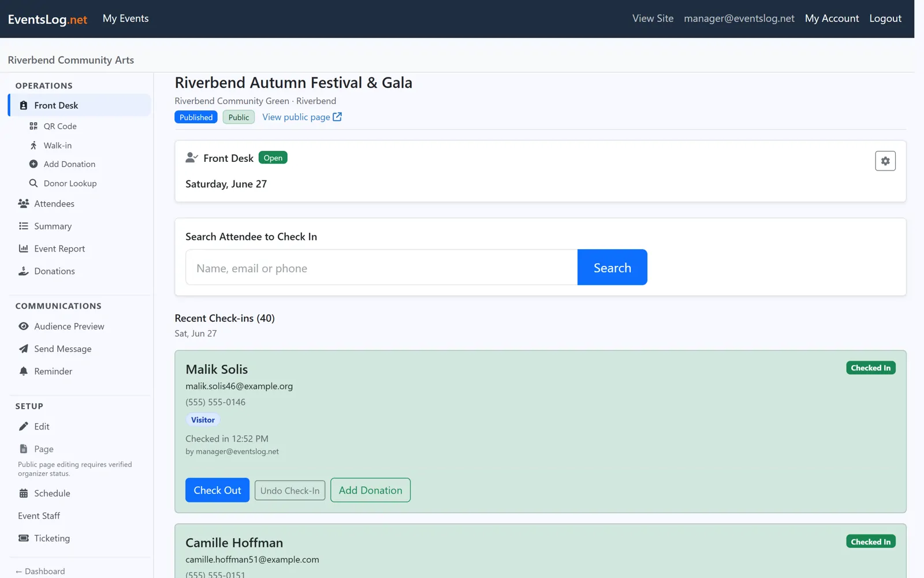
Task: Click Camille Hoffman's Checked In badge
Action: (871, 542)
